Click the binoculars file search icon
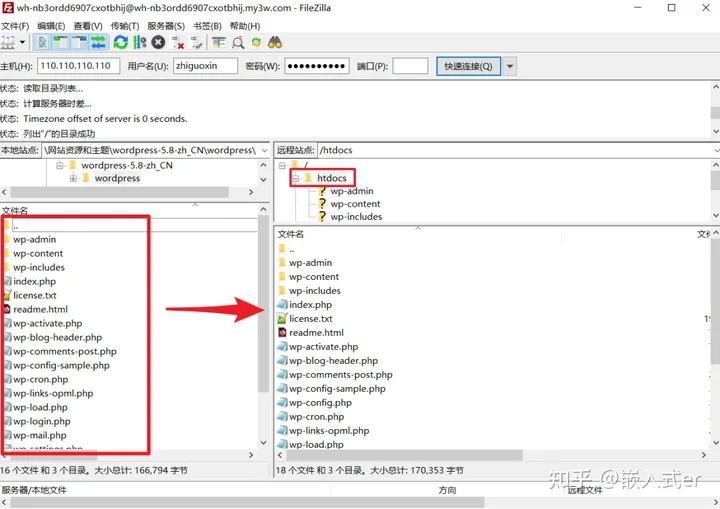This screenshot has width=720, height=509. click(274, 42)
